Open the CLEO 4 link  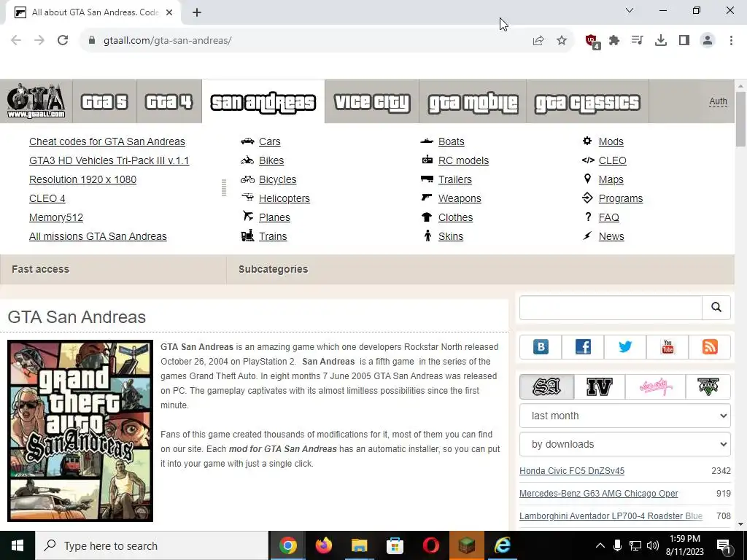[47, 198]
